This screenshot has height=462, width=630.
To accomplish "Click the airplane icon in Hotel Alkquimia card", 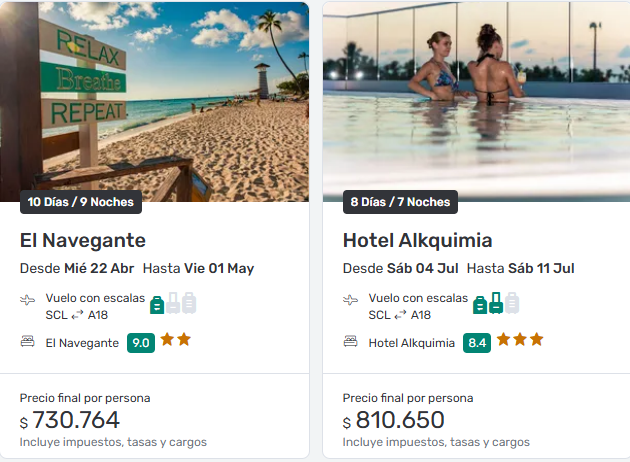I will tap(351, 300).
